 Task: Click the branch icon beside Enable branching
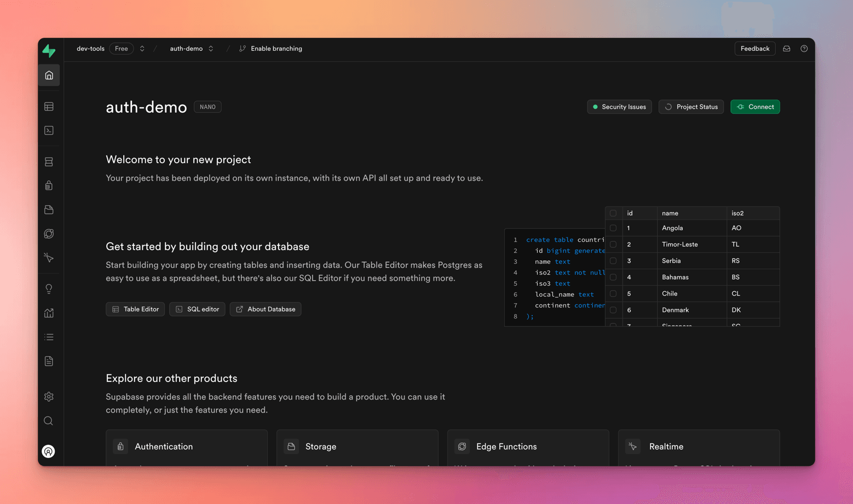(243, 49)
